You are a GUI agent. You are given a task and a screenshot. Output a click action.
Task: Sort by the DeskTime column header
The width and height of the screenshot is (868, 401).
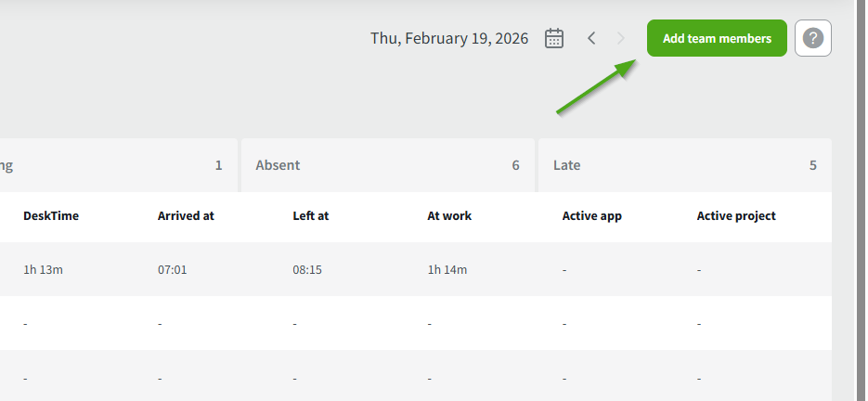tap(51, 216)
